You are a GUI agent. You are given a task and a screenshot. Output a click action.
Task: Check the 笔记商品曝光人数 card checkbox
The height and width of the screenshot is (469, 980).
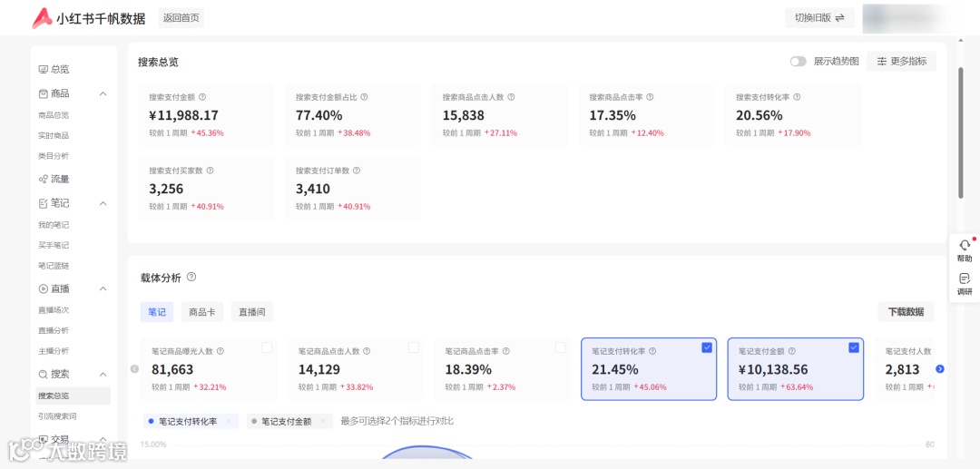coord(267,347)
